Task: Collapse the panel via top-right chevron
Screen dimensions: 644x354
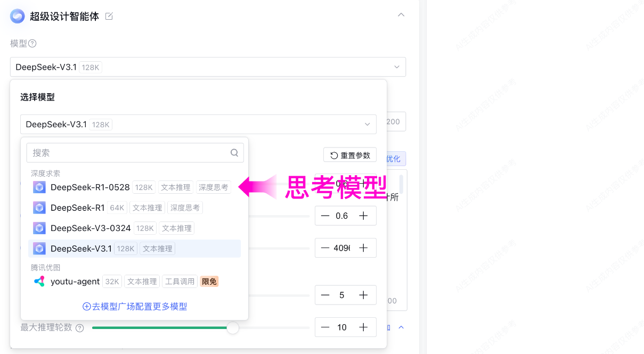Action: coord(401,15)
